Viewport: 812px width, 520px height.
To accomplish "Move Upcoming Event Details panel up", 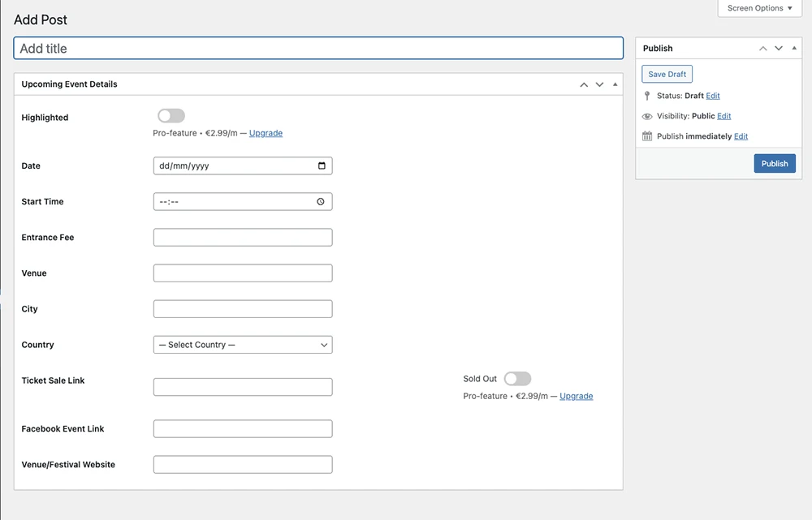I will 584,84.
